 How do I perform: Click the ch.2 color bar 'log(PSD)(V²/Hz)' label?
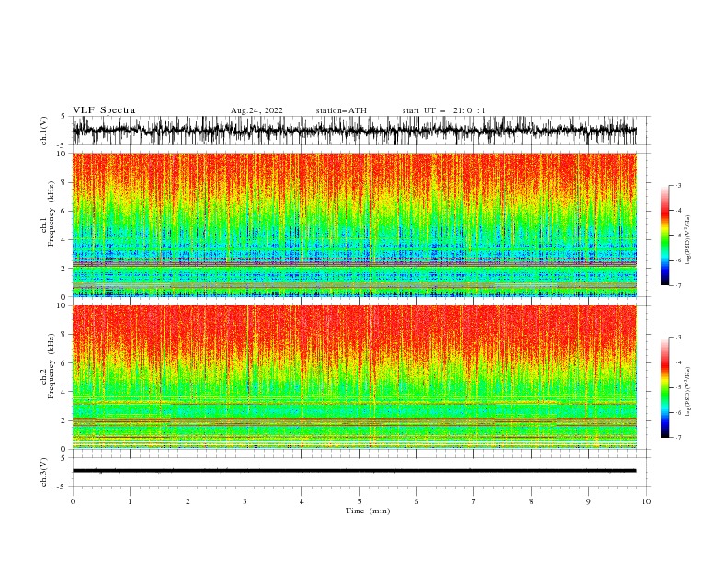click(x=688, y=391)
